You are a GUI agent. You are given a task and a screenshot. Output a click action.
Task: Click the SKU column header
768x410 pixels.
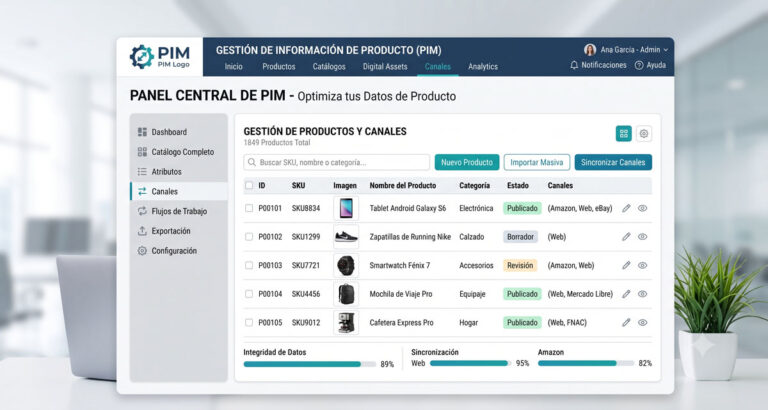298,185
